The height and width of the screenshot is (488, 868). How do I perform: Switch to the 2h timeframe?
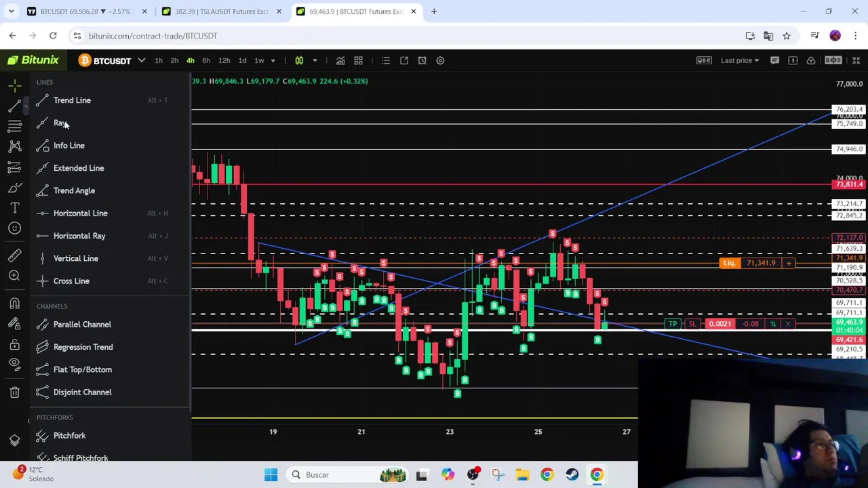[x=174, y=60]
